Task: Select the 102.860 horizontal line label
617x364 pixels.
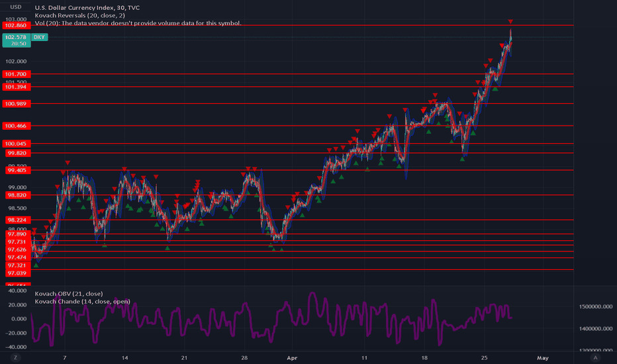Action: [16, 25]
